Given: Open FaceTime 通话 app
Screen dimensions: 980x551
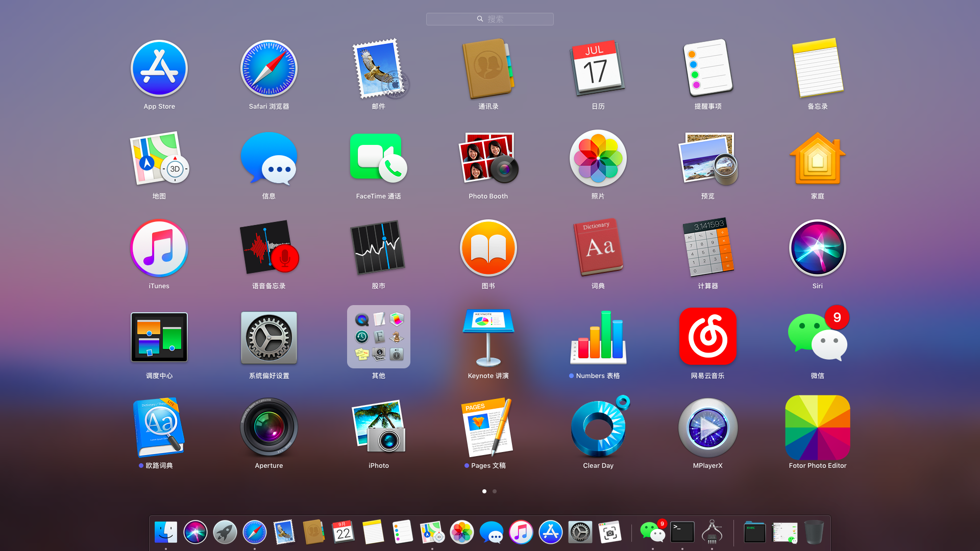Looking at the screenshot, I should click(x=379, y=158).
